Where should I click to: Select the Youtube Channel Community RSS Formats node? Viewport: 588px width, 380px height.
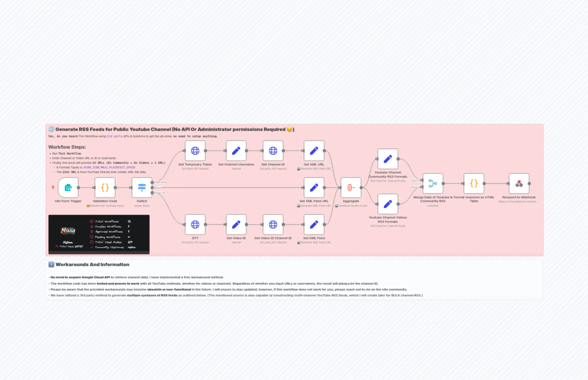[x=387, y=159]
